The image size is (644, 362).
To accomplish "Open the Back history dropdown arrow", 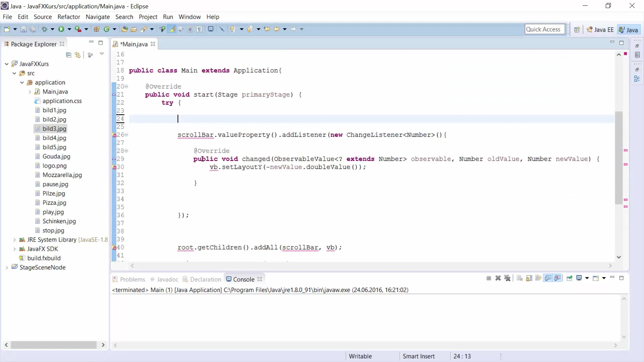I will [x=285, y=29].
